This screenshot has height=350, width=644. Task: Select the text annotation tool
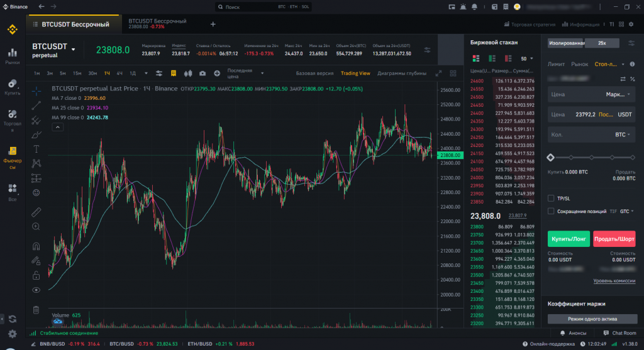coord(36,149)
